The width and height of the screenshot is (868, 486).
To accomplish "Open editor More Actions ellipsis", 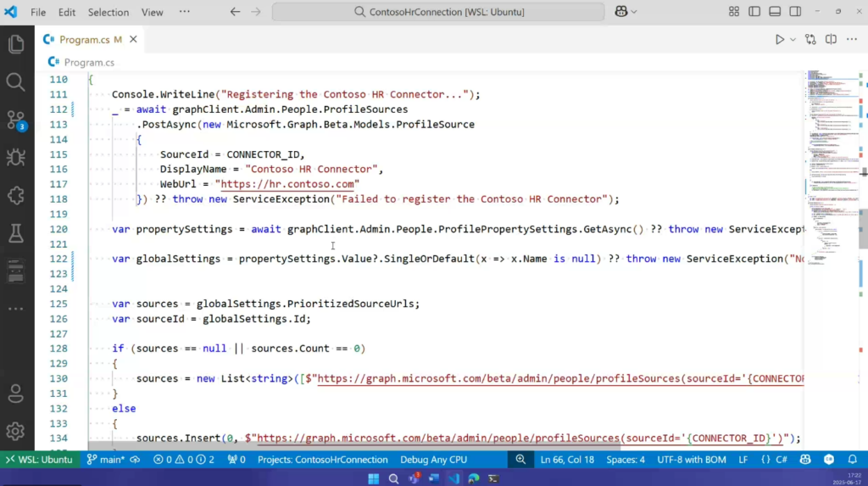I will pyautogui.click(x=851, y=39).
